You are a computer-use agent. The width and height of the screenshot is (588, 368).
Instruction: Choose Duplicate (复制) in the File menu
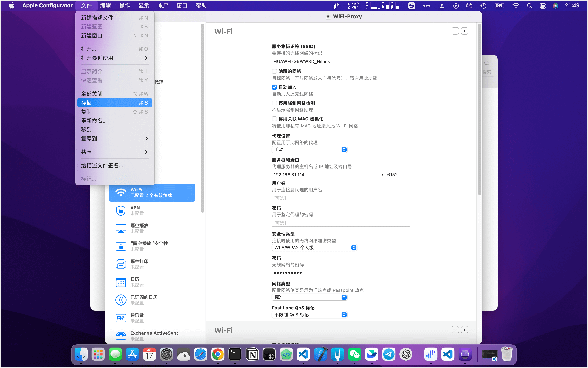115,112
